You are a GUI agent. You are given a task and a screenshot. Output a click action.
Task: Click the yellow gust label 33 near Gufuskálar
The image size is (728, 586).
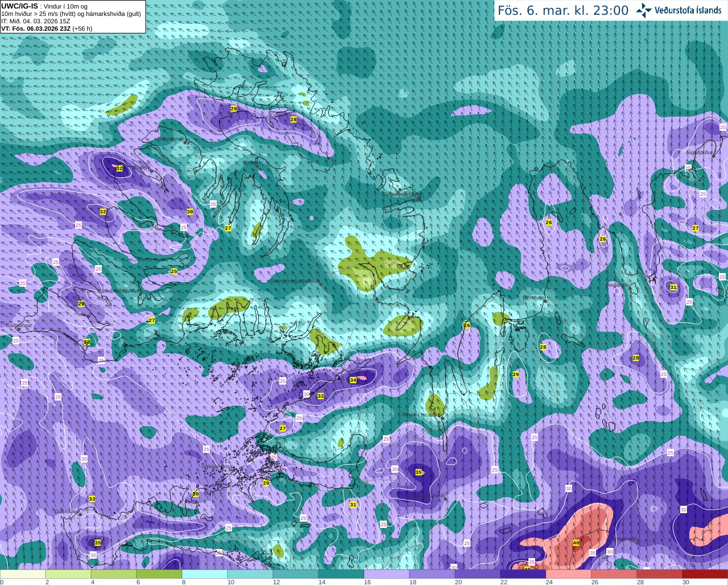pos(92,499)
